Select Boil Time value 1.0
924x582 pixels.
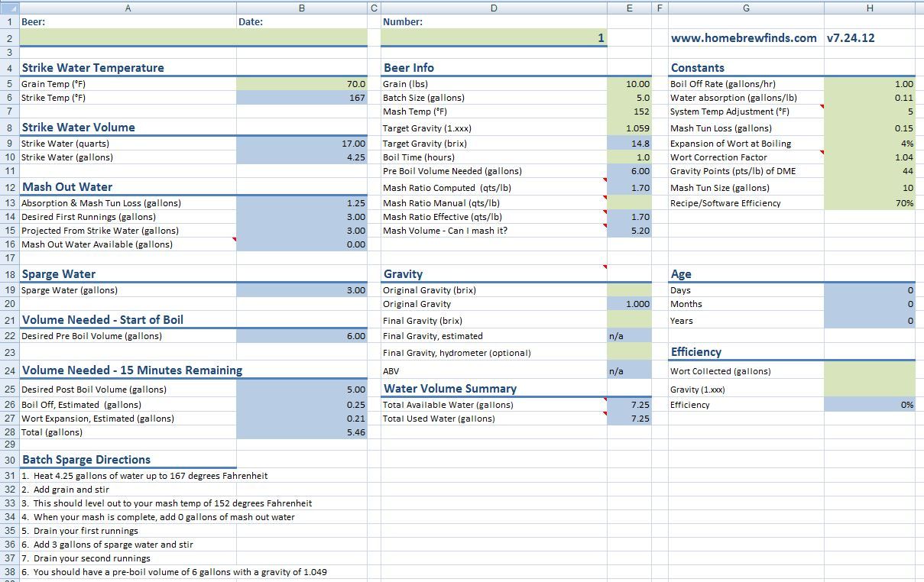(x=630, y=157)
